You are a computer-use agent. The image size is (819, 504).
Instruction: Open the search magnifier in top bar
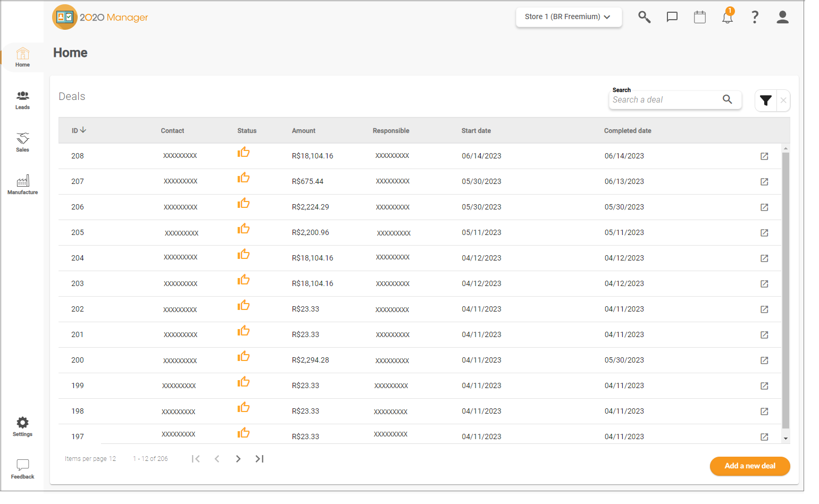(644, 17)
